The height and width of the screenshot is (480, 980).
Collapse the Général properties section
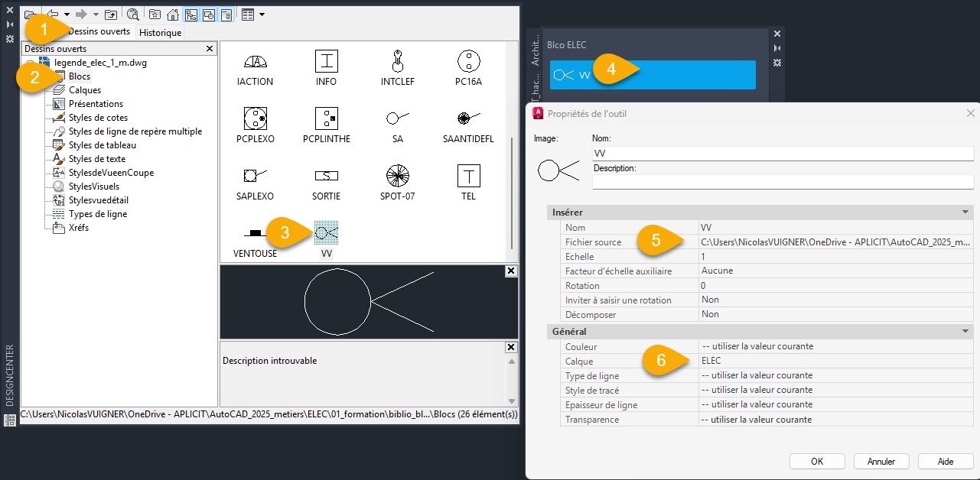(x=965, y=332)
